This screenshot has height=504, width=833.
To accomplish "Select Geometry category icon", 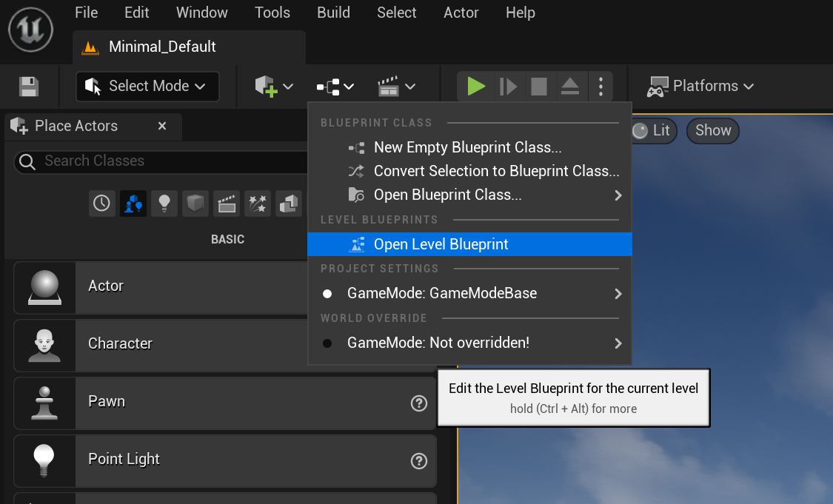I will pyautogui.click(x=289, y=204).
